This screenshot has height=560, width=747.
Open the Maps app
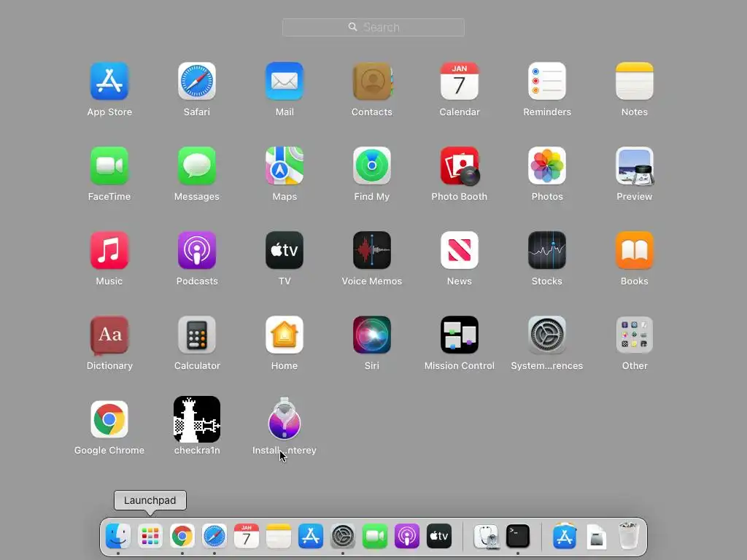(x=285, y=166)
